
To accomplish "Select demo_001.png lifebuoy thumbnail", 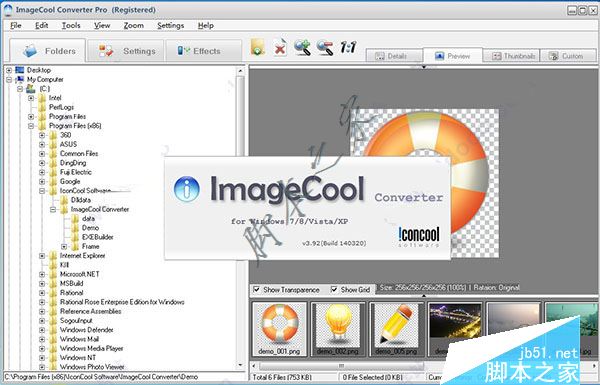I will click(279, 329).
